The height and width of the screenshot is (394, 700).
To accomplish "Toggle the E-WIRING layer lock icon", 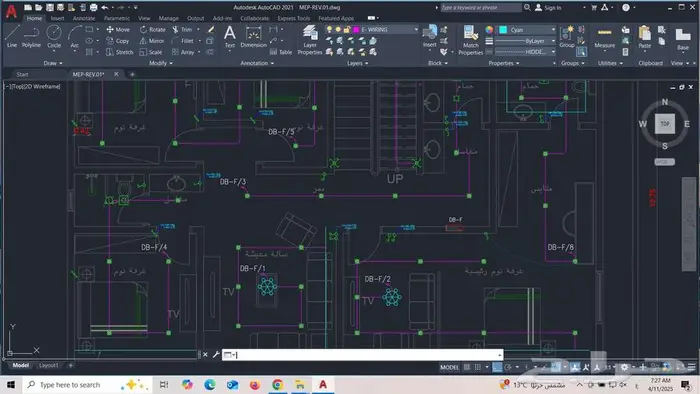I will click(347, 29).
